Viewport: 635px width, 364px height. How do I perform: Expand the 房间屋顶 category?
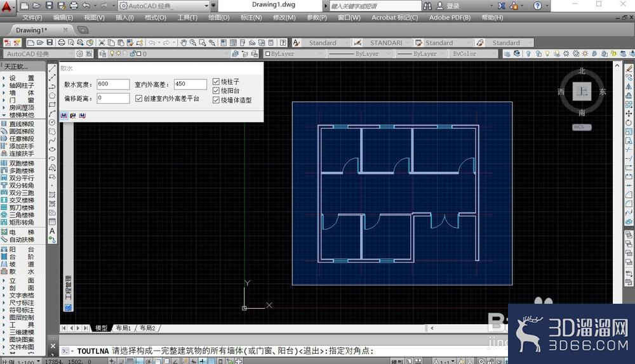tap(22, 108)
